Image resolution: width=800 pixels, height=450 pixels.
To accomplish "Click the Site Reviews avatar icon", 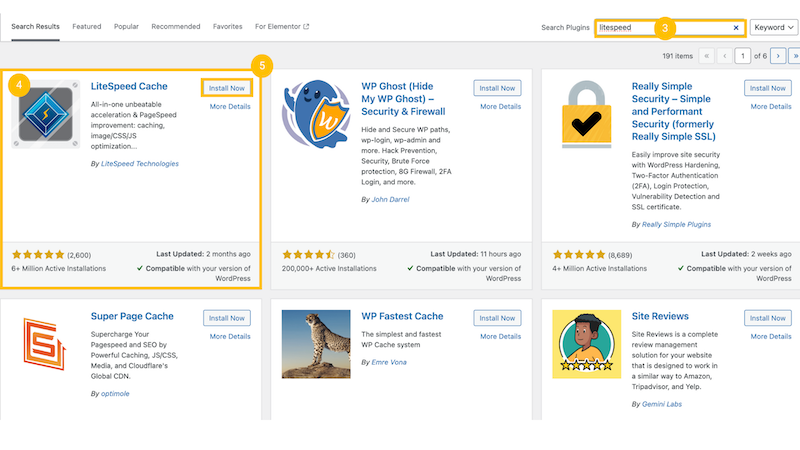I will [x=585, y=344].
